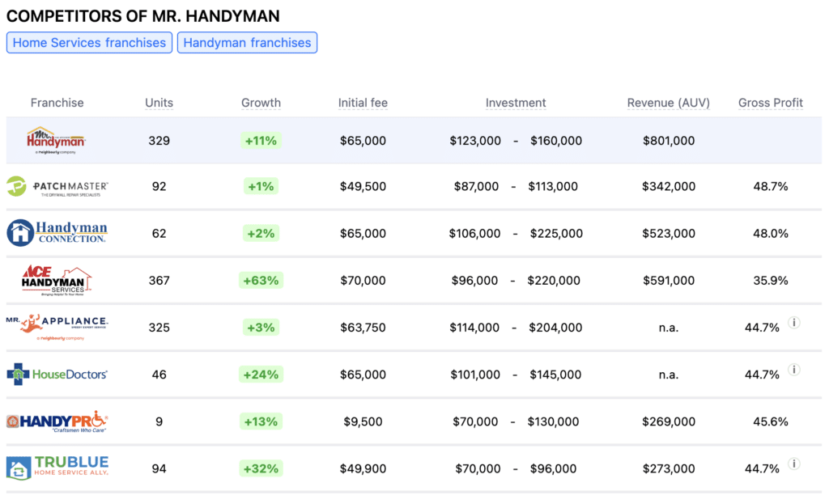Screen dimensions: 829x504
Task: Click the +1% growth badge
Action: pyautogui.click(x=261, y=187)
